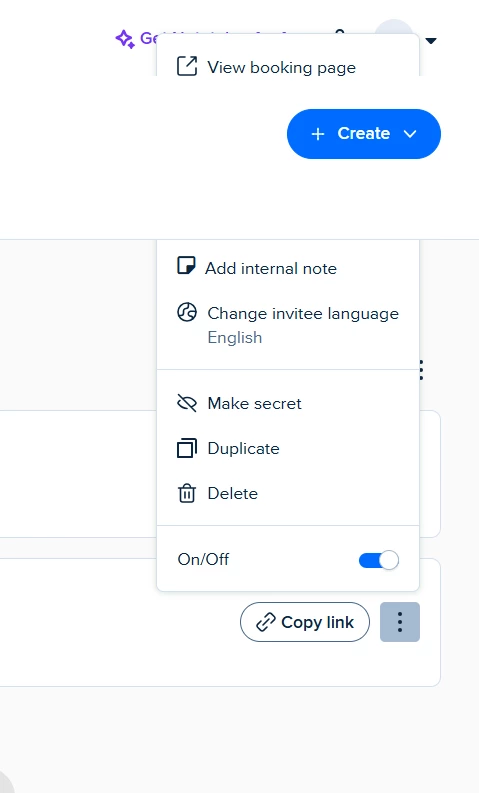This screenshot has width=479, height=793.
Task: Toggle the On/Off switch
Action: pos(379,560)
